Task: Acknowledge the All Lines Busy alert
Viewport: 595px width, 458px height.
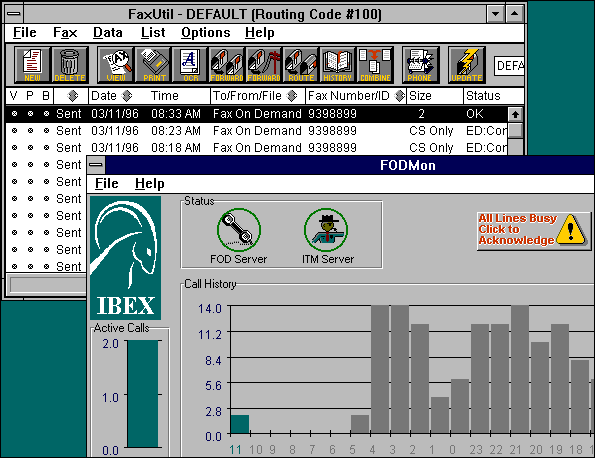Action: (x=534, y=231)
